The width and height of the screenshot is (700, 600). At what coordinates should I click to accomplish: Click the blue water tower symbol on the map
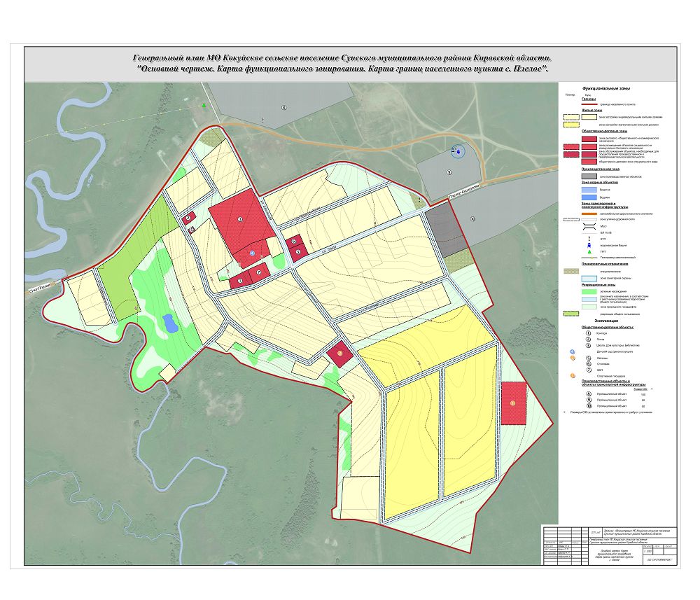point(459,152)
